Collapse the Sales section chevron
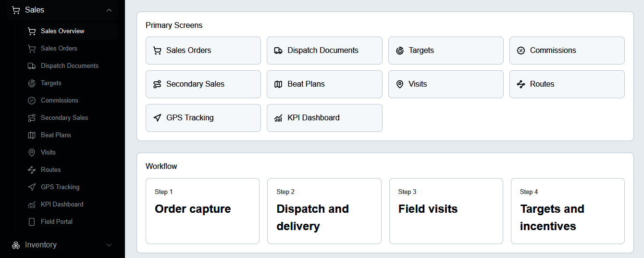Screen dimensions: 644x258 pyautogui.click(x=109, y=10)
